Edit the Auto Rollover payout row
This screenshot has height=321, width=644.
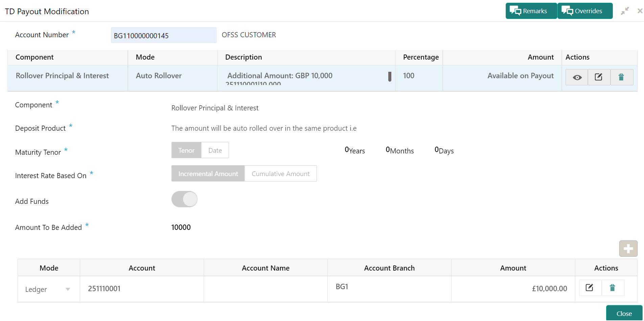[x=599, y=77]
